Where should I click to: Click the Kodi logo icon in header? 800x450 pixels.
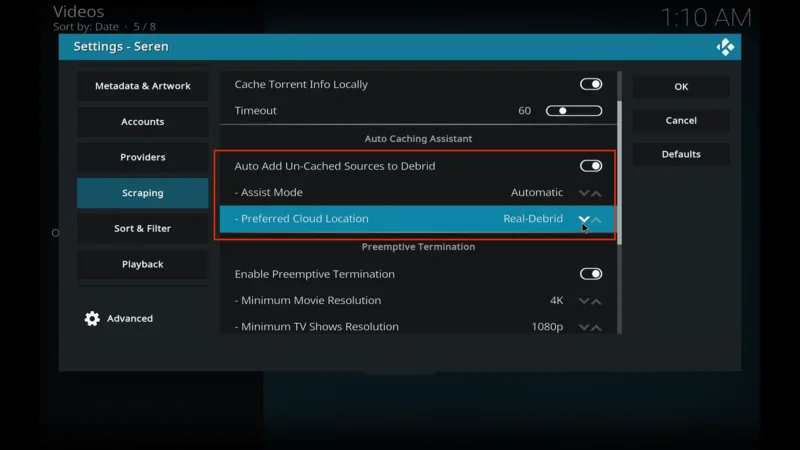tap(725, 47)
